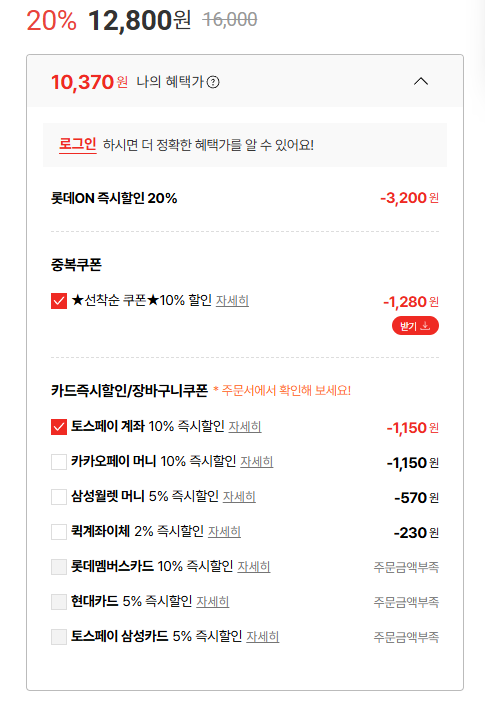Collapse the 나의 혜택가 benefits panel chevron

click(x=420, y=82)
